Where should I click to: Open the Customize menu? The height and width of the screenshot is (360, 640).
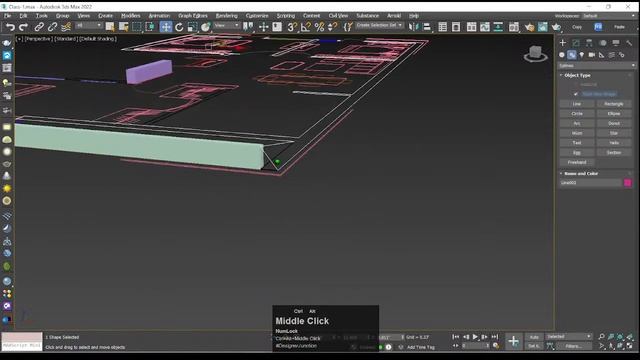click(257, 16)
